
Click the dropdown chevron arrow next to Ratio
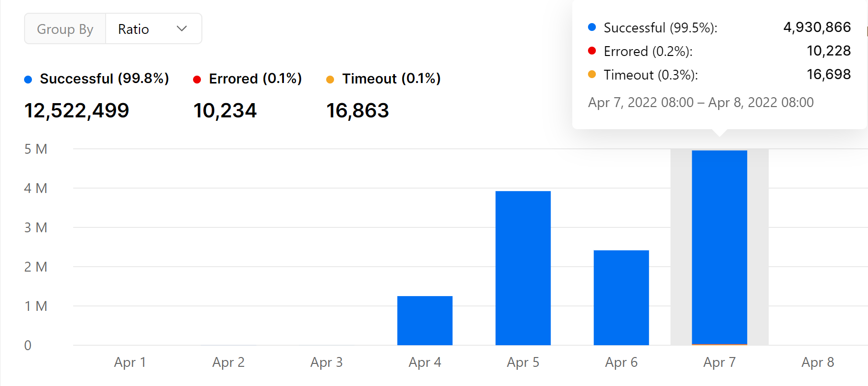coord(182,29)
